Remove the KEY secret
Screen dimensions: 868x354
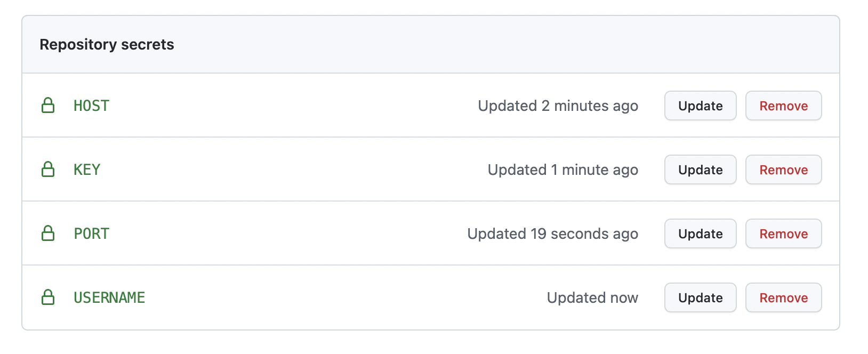tap(783, 170)
